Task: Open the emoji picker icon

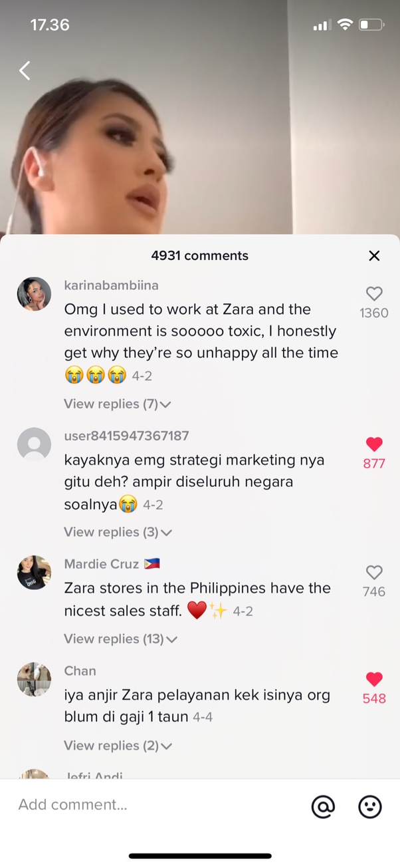Action: click(x=370, y=807)
